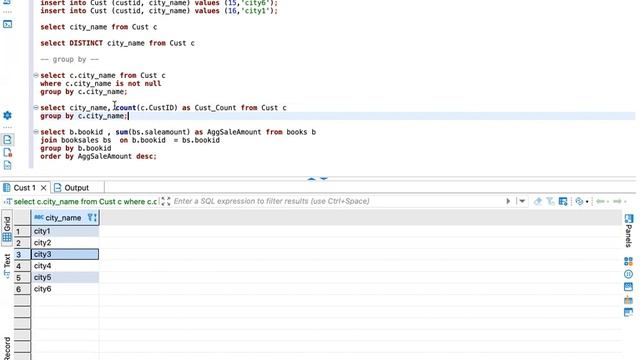
Task: Open the value viewer panel icon
Action: pyautogui.click(x=629, y=287)
